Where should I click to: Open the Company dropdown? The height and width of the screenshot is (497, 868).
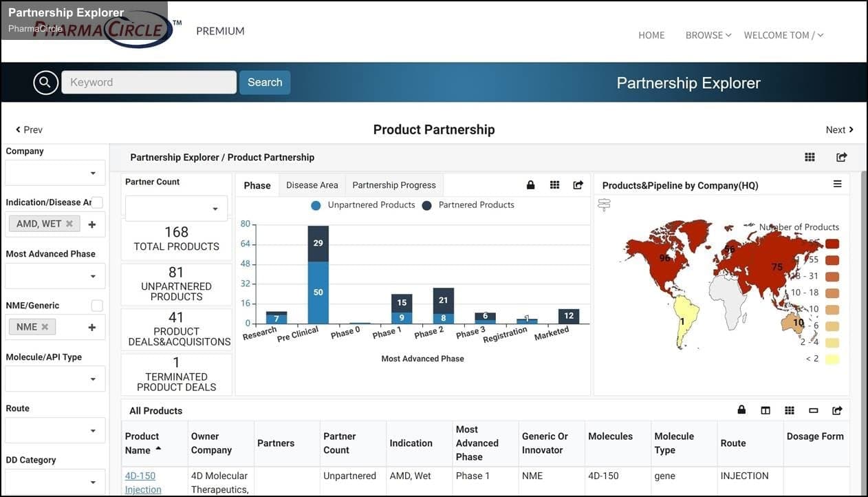pos(56,173)
